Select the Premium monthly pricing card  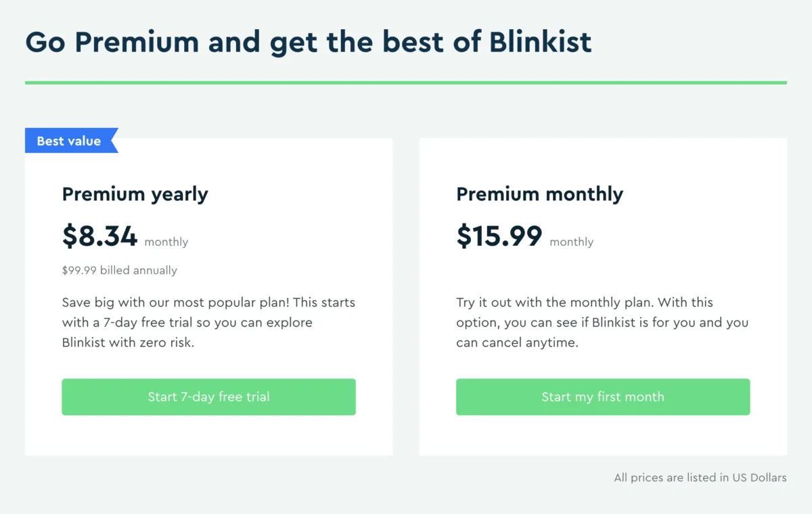(603, 296)
